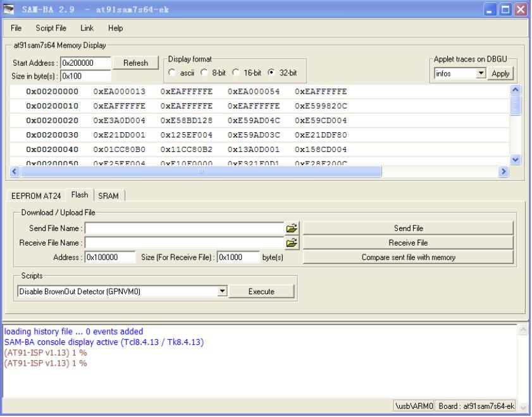Click Apply for applet traces

pyautogui.click(x=500, y=73)
